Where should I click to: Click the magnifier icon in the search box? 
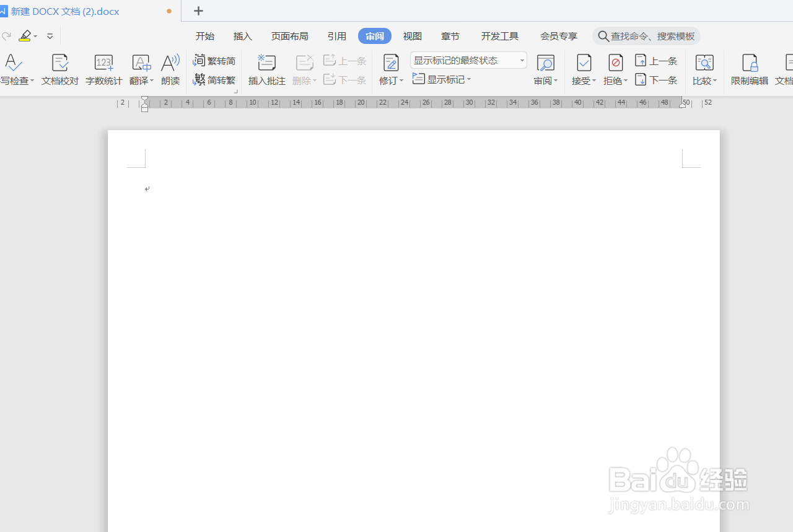(603, 37)
